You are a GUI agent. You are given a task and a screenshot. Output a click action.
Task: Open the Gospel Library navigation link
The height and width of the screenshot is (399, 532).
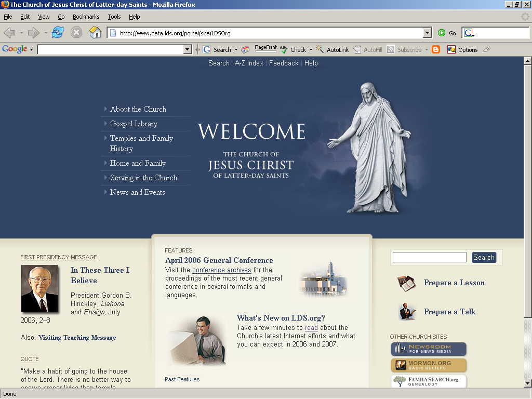pyautogui.click(x=134, y=124)
